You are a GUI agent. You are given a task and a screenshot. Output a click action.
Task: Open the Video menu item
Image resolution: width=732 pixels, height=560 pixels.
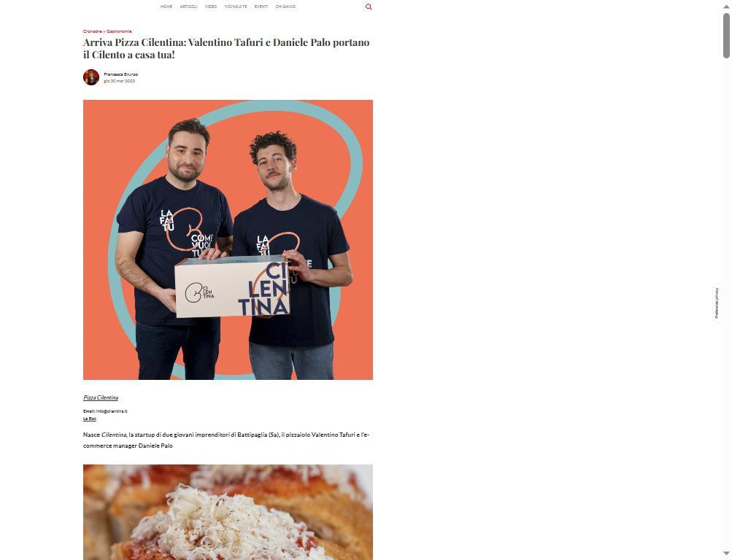210,7
